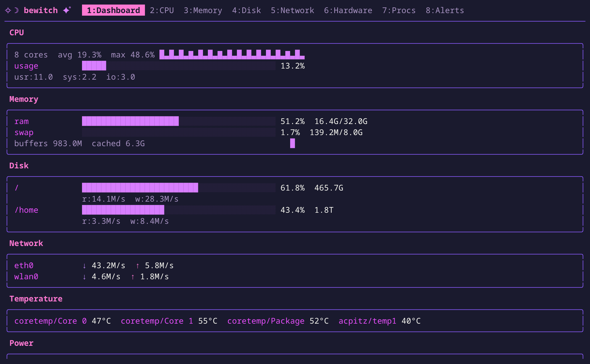Click the 'wlan0' interface label
This screenshot has width=590, height=364.
click(26, 277)
